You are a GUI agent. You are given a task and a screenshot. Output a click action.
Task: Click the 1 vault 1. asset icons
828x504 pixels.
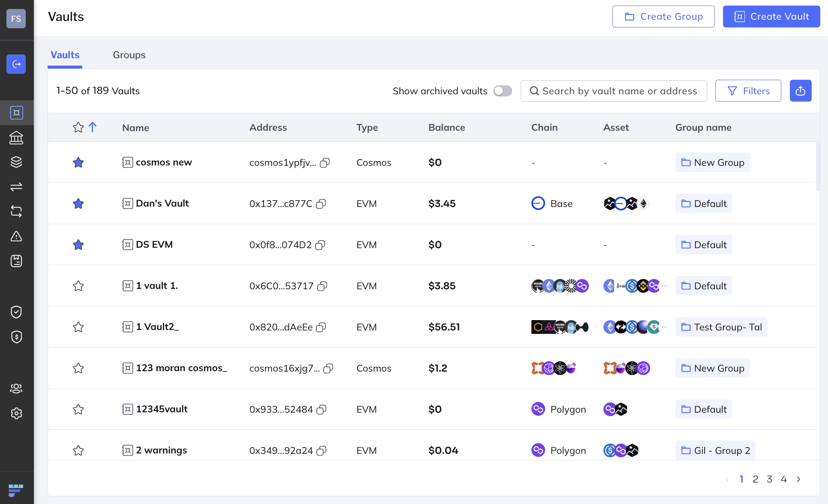(x=635, y=286)
